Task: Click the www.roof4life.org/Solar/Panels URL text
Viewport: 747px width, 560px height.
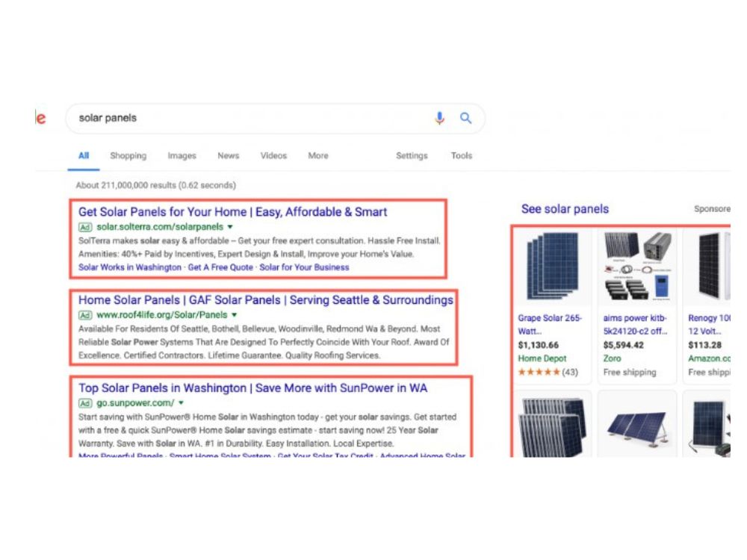Action: [162, 315]
